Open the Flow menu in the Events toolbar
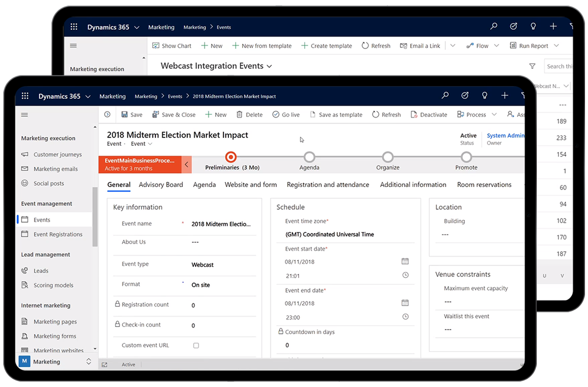The width and height of the screenshot is (588, 387). coord(482,45)
